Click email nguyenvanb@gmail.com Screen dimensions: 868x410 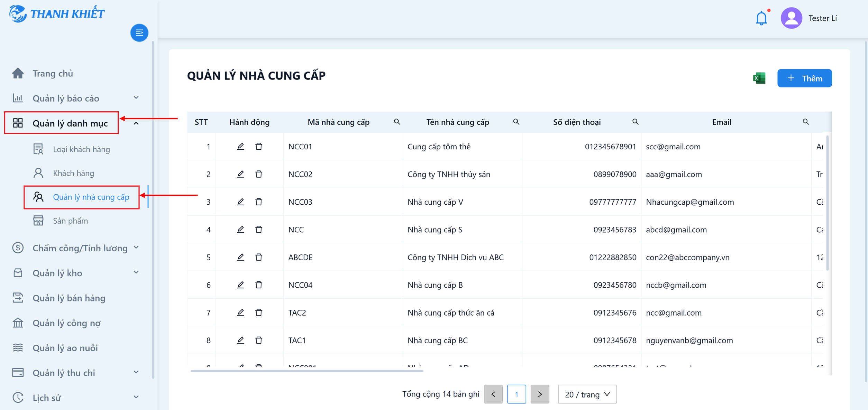coord(689,340)
